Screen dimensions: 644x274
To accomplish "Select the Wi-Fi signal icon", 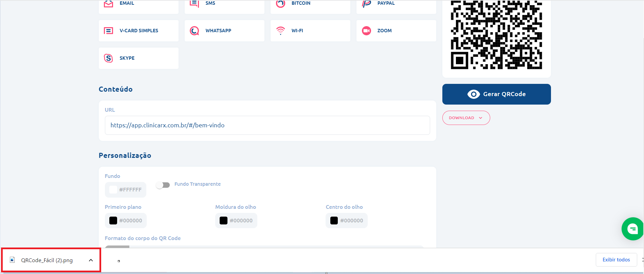I will click(280, 31).
